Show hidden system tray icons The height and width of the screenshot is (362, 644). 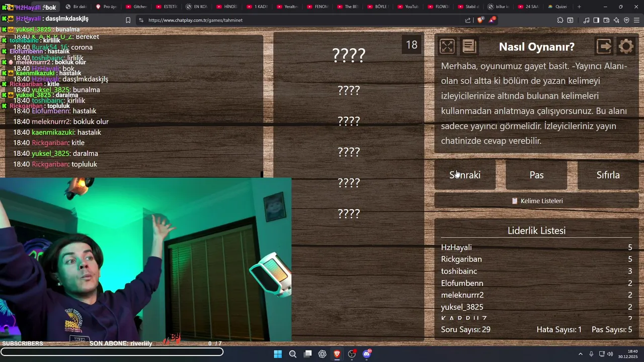(580, 354)
